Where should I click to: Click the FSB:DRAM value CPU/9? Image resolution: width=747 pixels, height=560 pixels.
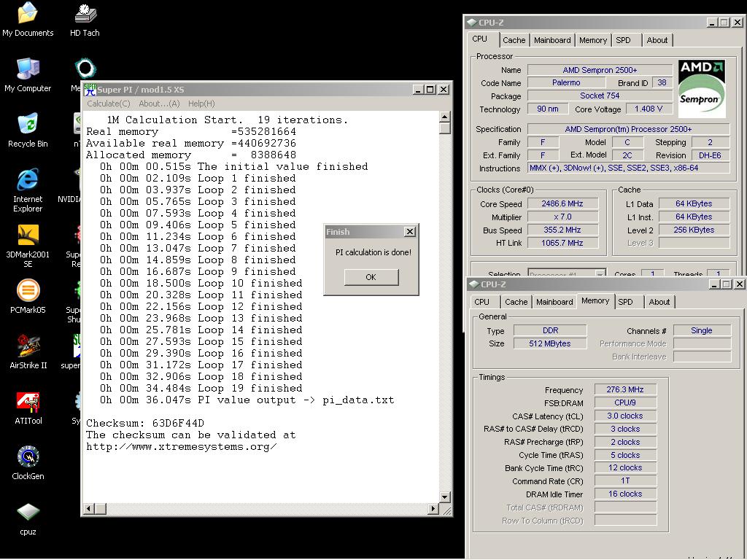pyautogui.click(x=625, y=402)
